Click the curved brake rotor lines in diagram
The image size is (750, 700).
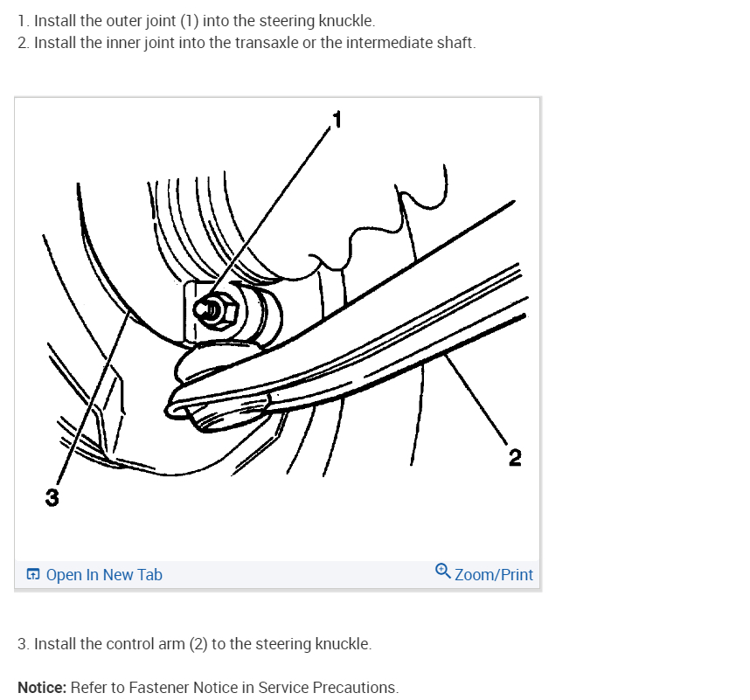tap(201, 225)
